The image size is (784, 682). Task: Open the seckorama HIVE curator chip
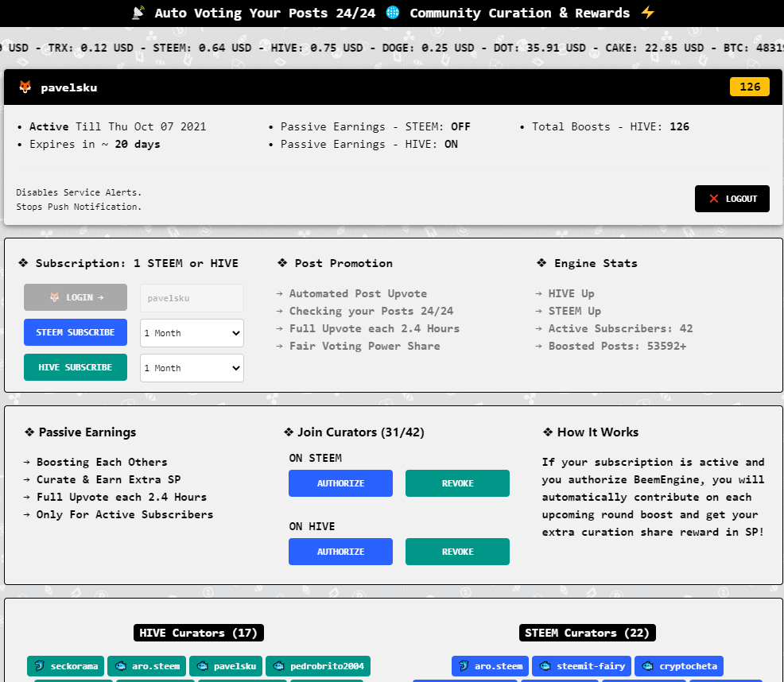tap(65, 666)
